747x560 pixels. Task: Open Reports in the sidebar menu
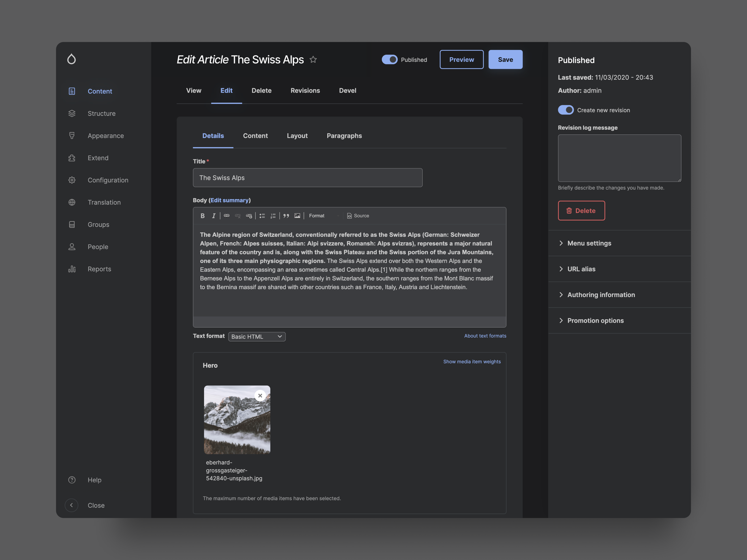tap(99, 269)
